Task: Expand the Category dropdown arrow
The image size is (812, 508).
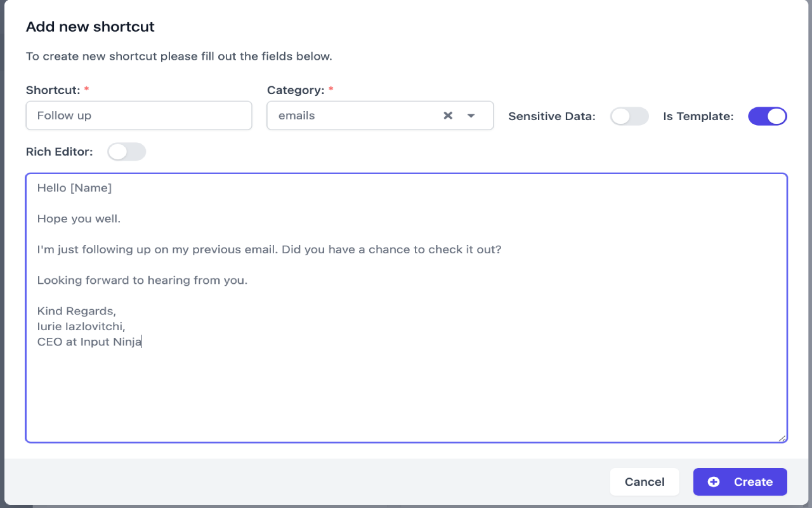Action: [471, 116]
